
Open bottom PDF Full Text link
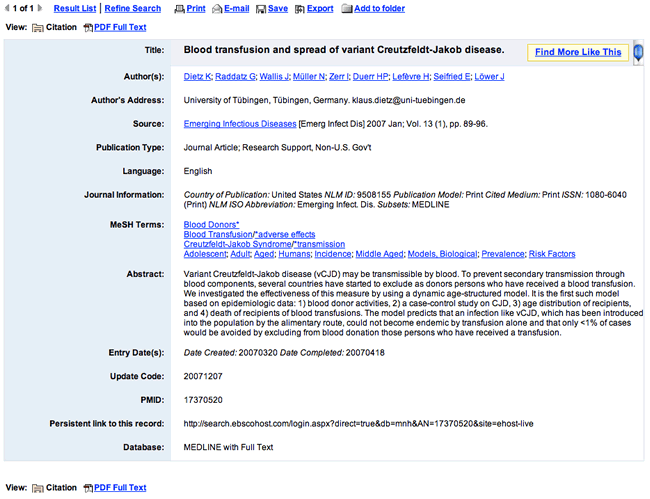coord(120,488)
